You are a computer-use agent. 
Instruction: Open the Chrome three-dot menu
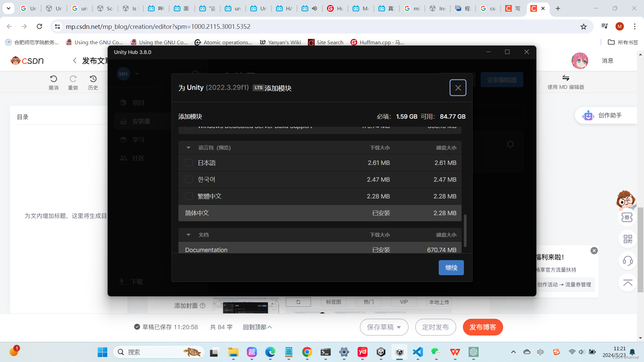[635, 26]
